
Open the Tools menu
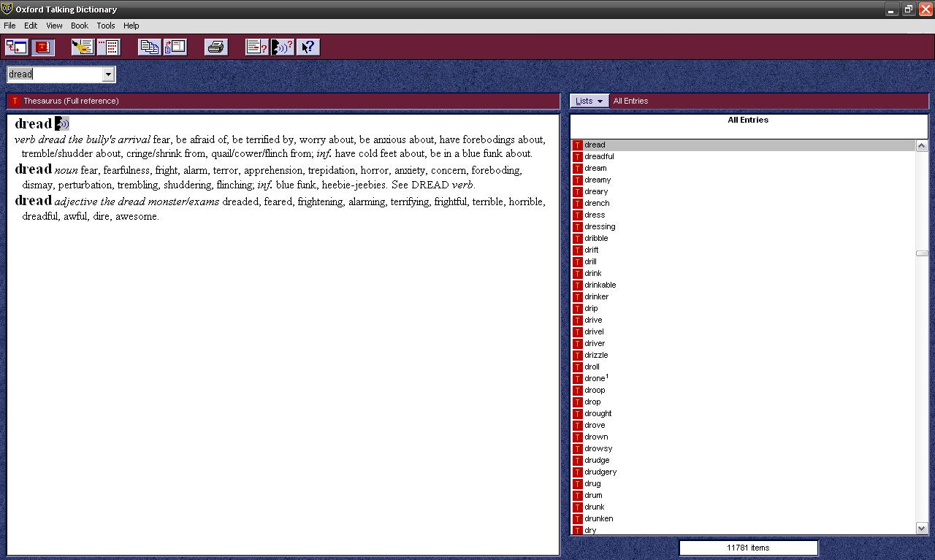pyautogui.click(x=106, y=26)
